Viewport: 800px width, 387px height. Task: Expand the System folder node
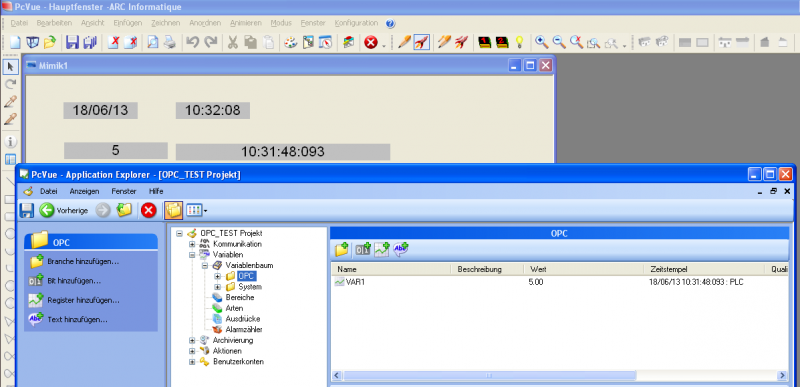(x=217, y=287)
